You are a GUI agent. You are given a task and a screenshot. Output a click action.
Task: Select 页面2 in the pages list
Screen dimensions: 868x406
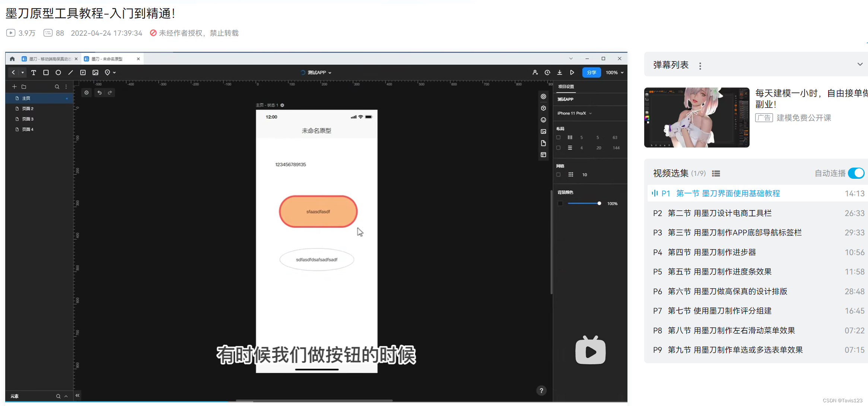click(28, 108)
